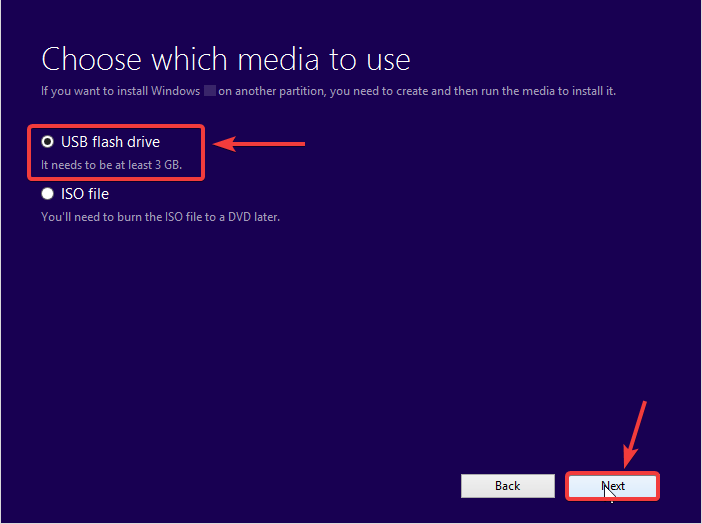
Task: Click the 'Choose which media to use' heading
Action: tap(226, 59)
